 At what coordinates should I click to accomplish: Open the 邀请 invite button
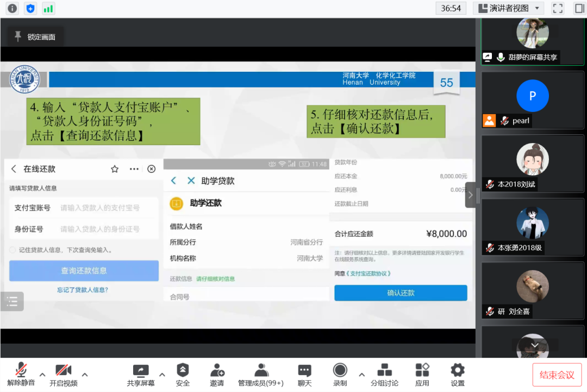(217, 375)
